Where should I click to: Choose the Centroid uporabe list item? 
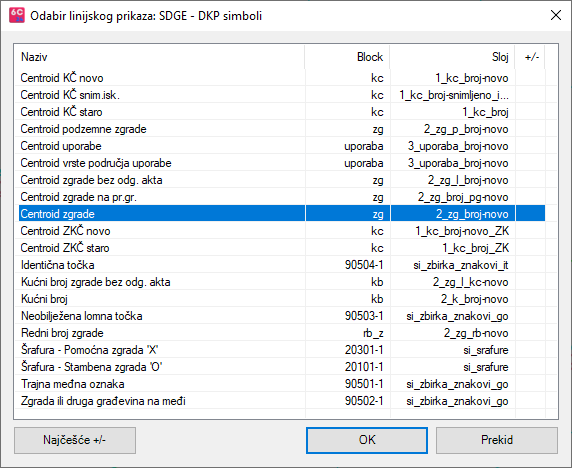(x=282, y=146)
